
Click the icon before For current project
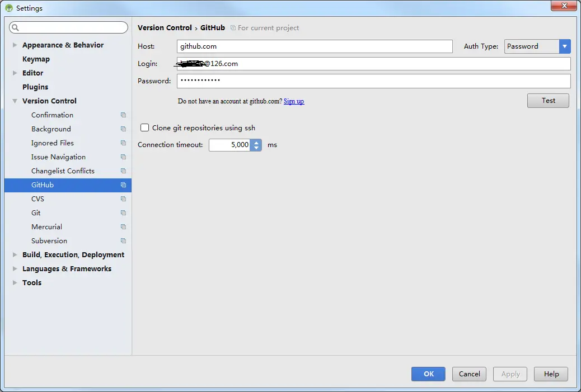[x=233, y=28]
